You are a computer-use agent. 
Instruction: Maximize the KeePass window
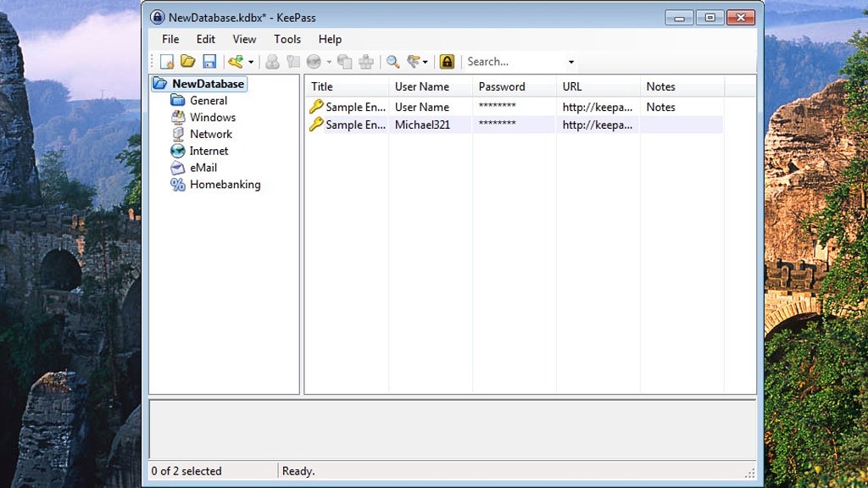(x=709, y=18)
